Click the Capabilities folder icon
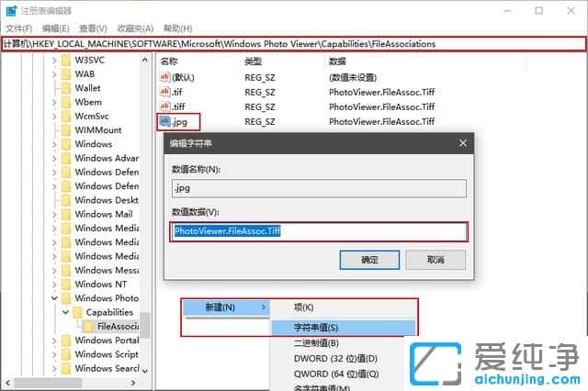Image resolution: width=588 pixels, height=391 pixels. pyautogui.click(x=77, y=312)
